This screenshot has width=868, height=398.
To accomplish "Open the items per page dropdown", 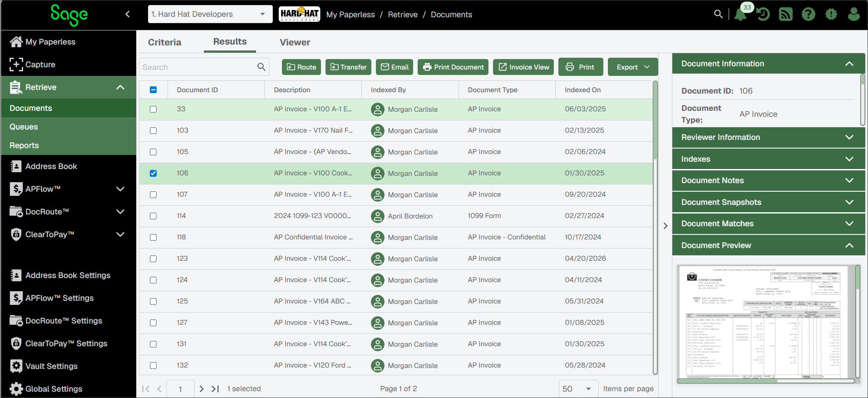I will [x=578, y=389].
